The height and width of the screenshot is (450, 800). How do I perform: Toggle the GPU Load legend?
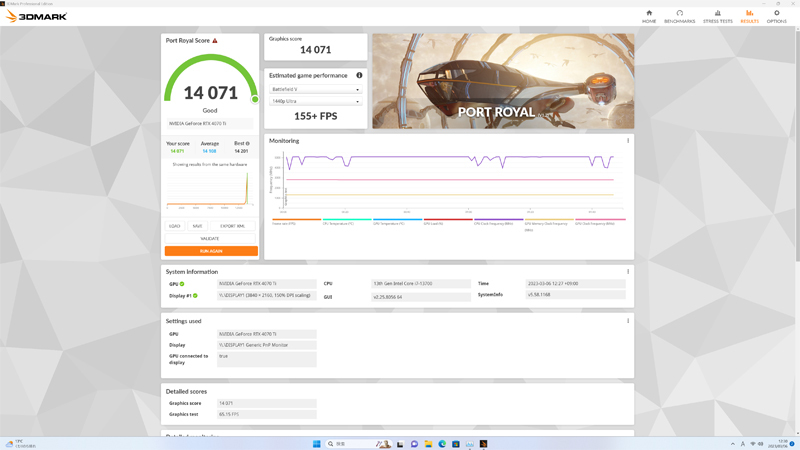(448, 221)
